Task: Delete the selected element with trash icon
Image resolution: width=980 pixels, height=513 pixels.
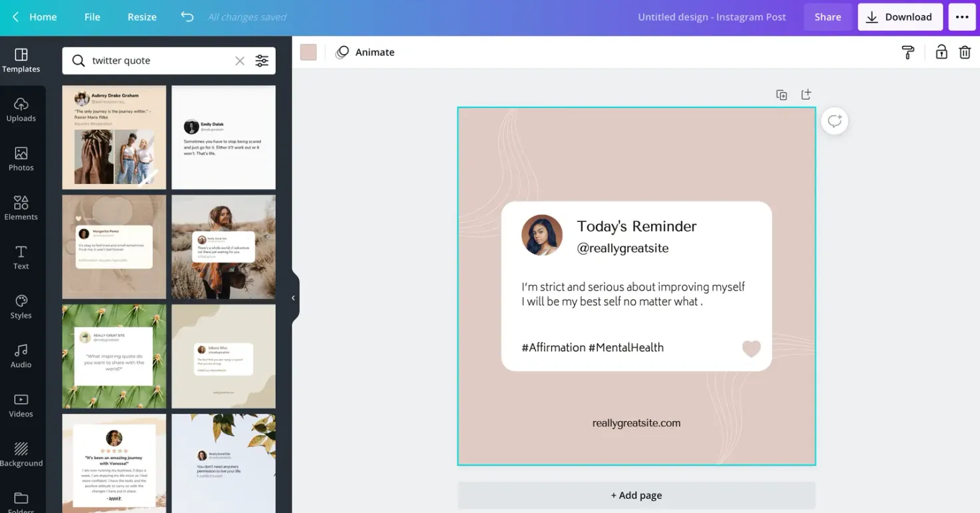Action: tap(965, 52)
